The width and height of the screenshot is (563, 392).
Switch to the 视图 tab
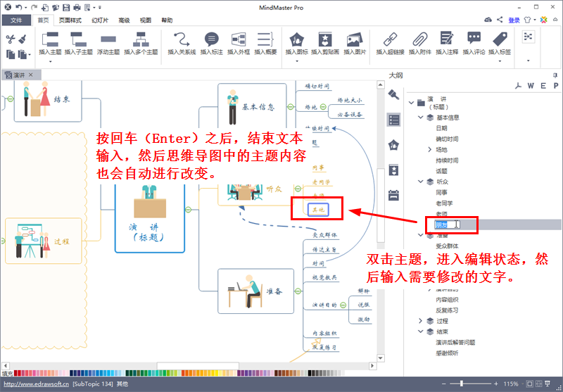click(x=146, y=20)
